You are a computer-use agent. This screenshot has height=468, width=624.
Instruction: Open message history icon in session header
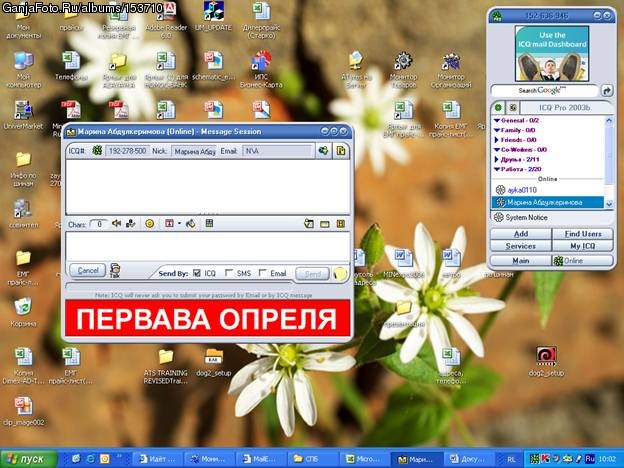[341, 151]
